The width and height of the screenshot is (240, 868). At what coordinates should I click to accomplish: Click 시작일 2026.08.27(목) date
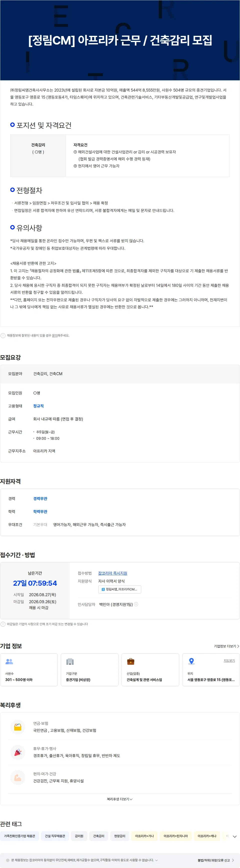[x=43, y=595]
